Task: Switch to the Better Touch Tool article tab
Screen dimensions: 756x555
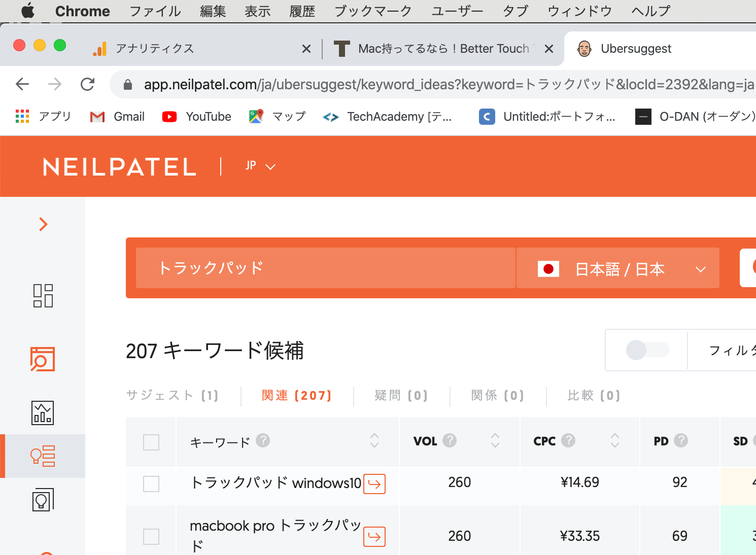Action: pos(443,49)
